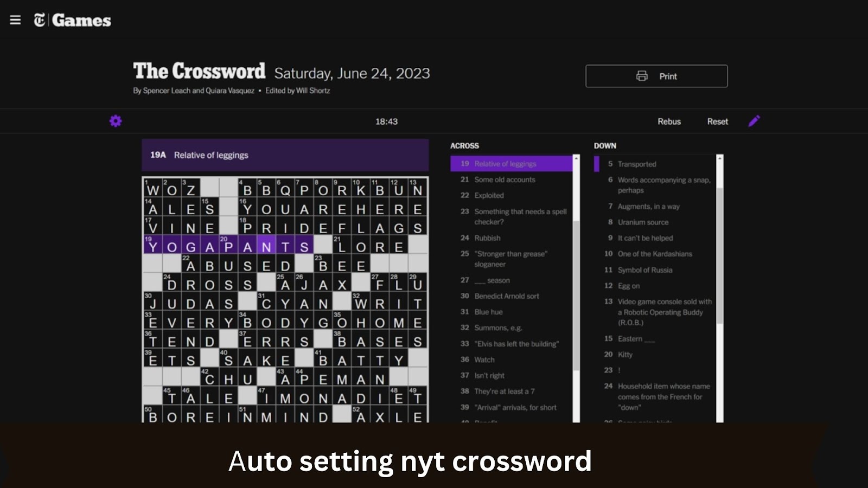This screenshot has height=488, width=868.
Task: Select grid cell 25 starting AJAX
Action: pyautogui.click(x=285, y=282)
